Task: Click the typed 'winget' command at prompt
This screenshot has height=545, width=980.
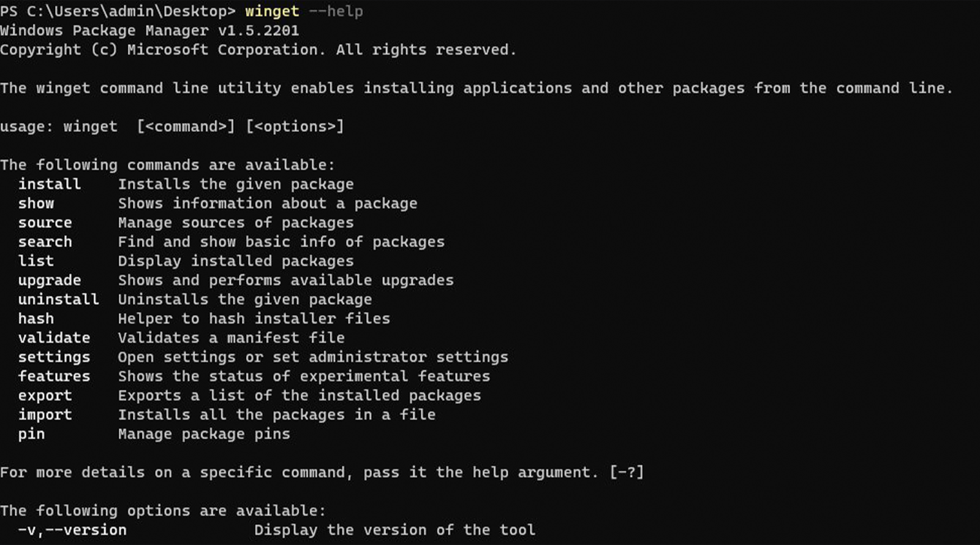Action: tap(272, 11)
